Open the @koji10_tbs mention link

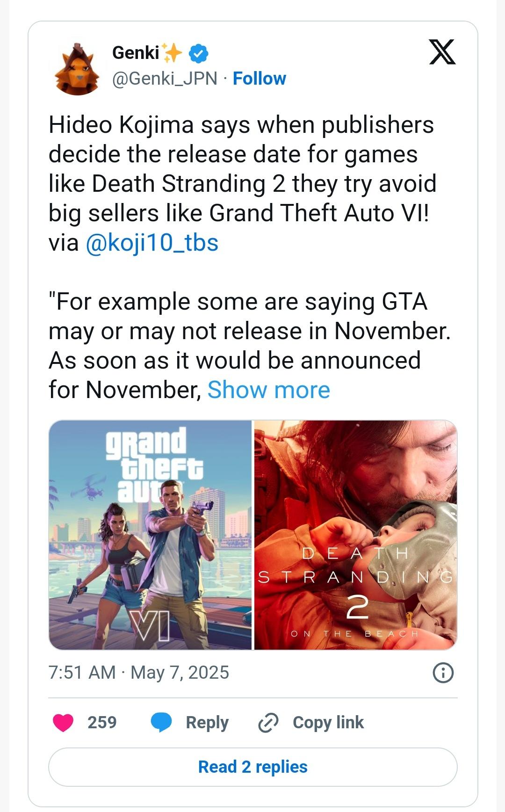click(x=152, y=243)
